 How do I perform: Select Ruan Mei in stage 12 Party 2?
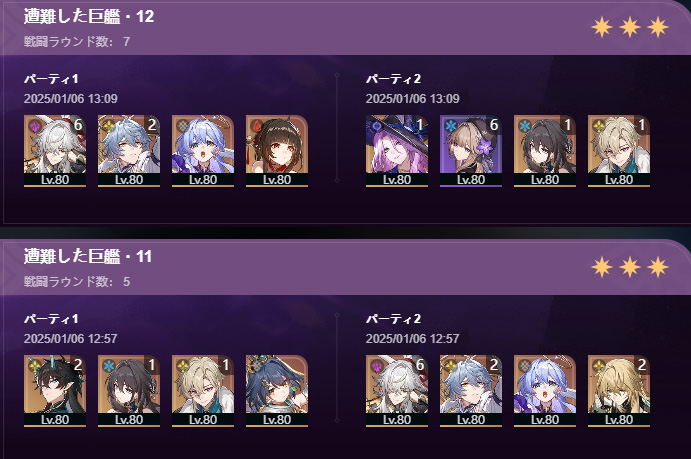pos(545,151)
